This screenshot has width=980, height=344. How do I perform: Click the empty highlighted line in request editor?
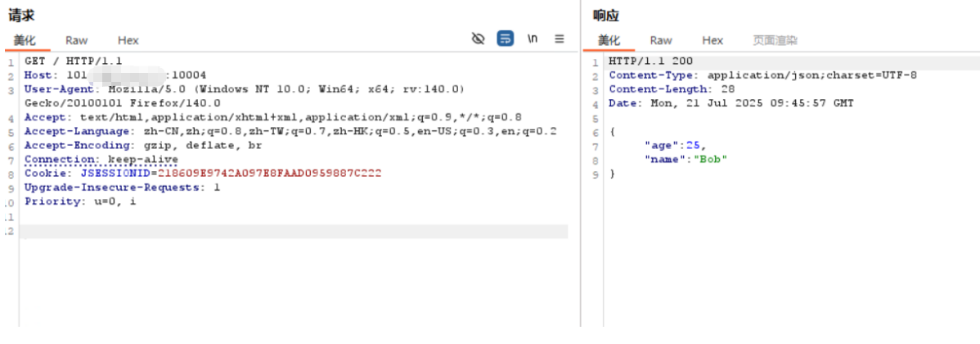click(294, 232)
